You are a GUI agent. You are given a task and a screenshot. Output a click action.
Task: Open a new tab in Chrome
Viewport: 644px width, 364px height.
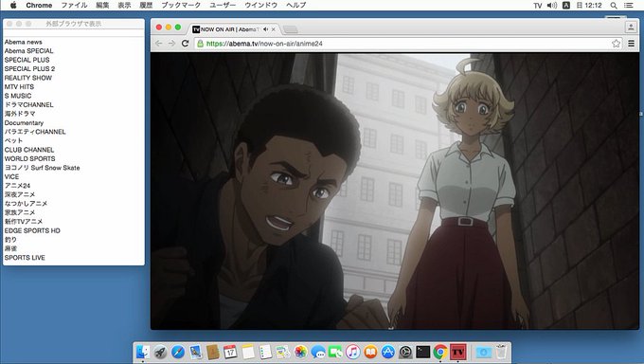pyautogui.click(x=291, y=29)
